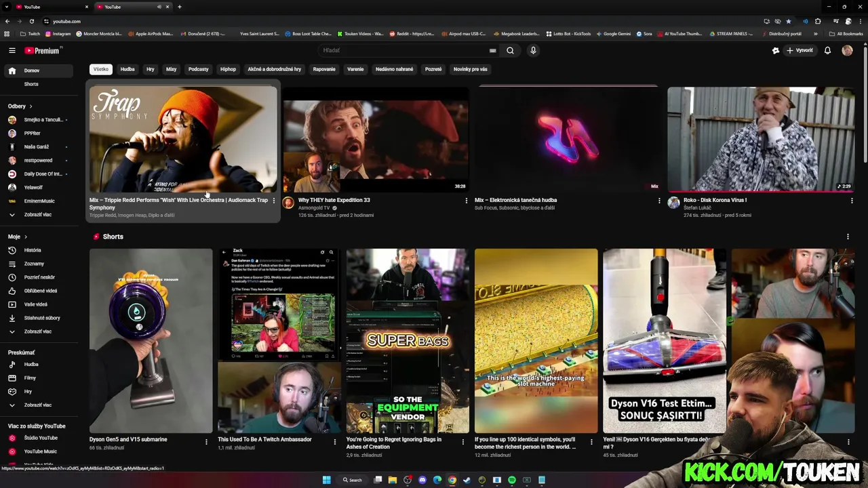Open more options for the Shorts shelf

(848, 237)
